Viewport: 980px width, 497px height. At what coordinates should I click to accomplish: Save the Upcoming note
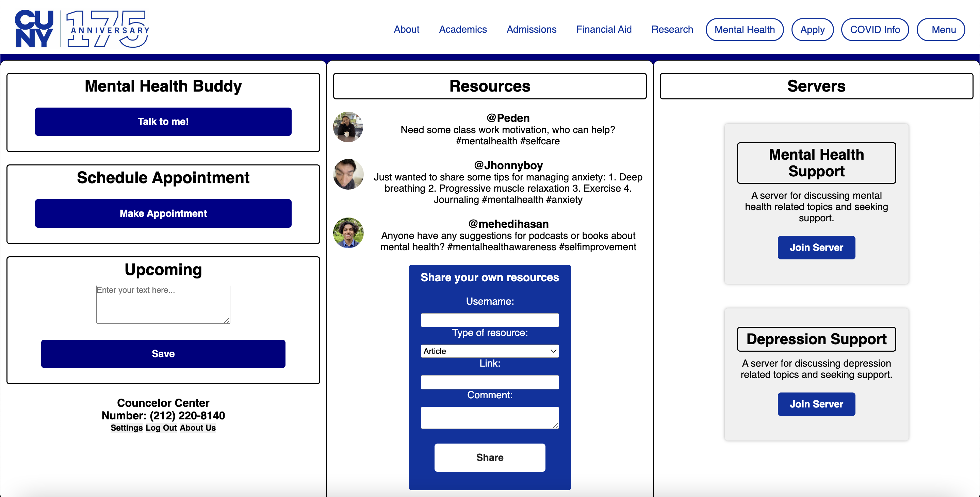[163, 354]
